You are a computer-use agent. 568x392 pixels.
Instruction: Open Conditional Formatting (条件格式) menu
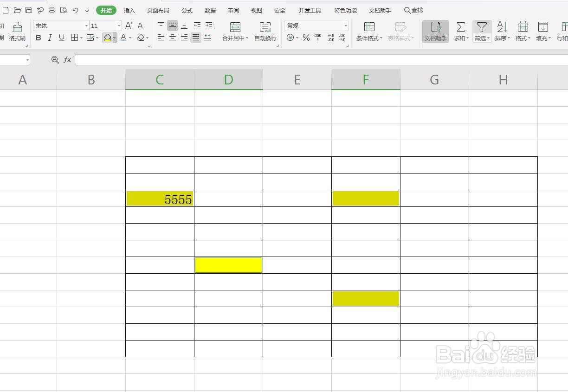pyautogui.click(x=369, y=31)
